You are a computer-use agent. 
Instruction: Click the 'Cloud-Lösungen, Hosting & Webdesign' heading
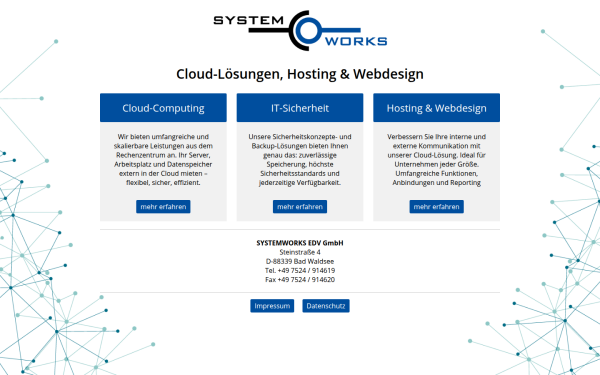(300, 74)
